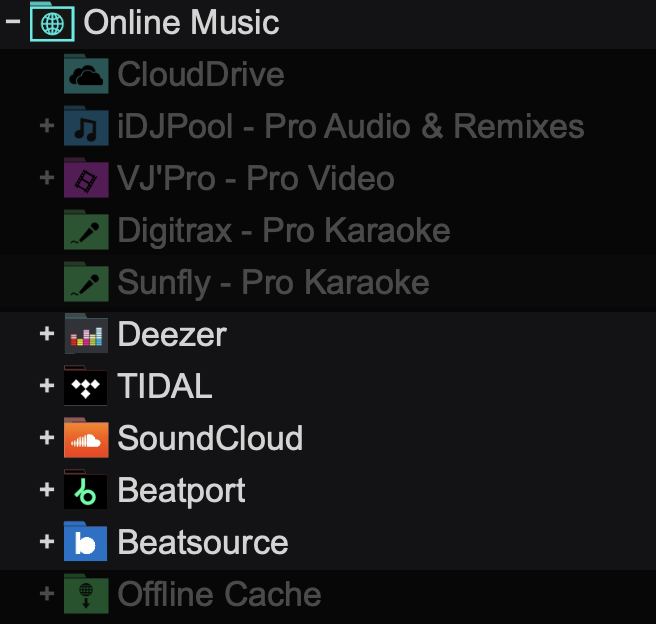
Task: Expand the SoundCloud folder
Action: click(x=46, y=438)
